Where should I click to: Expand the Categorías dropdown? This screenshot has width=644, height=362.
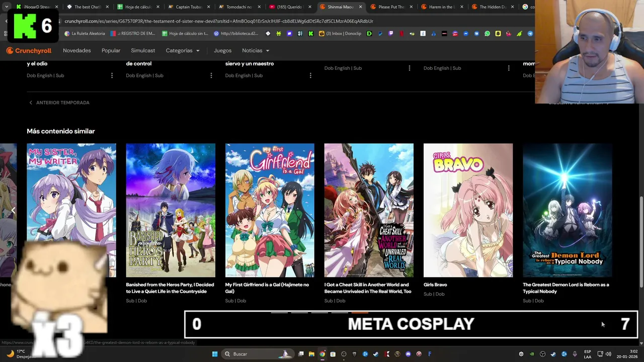(183, 51)
